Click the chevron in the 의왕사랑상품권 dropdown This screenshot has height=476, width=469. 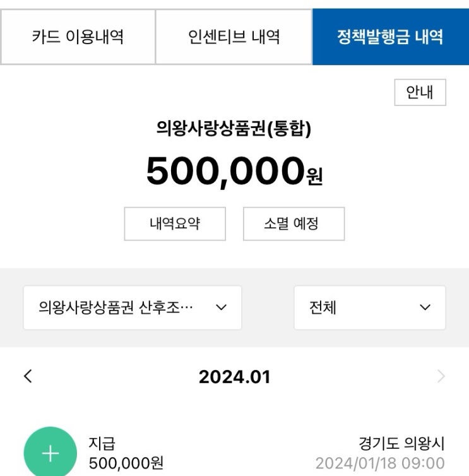(x=221, y=307)
